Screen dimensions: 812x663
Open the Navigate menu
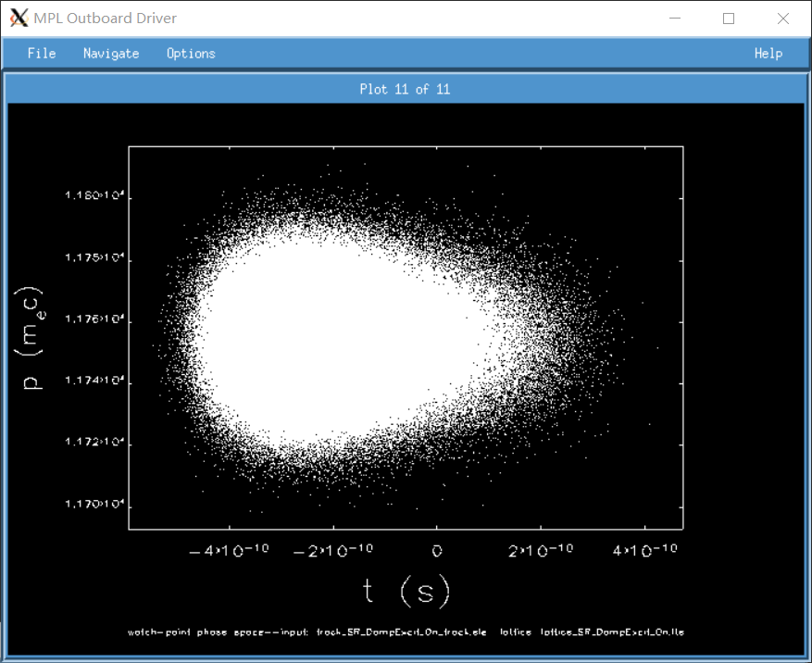[x=111, y=54]
